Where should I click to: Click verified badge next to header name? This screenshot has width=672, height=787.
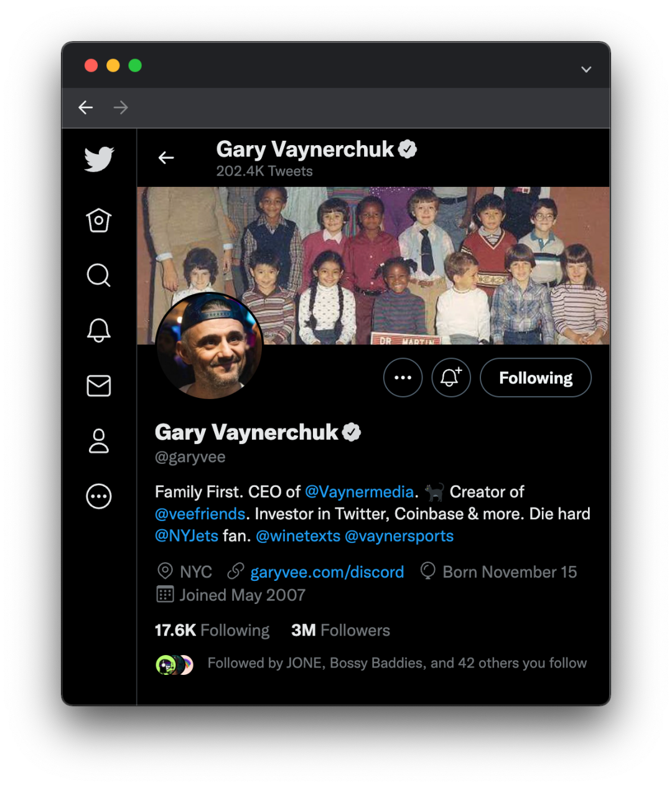click(x=408, y=149)
